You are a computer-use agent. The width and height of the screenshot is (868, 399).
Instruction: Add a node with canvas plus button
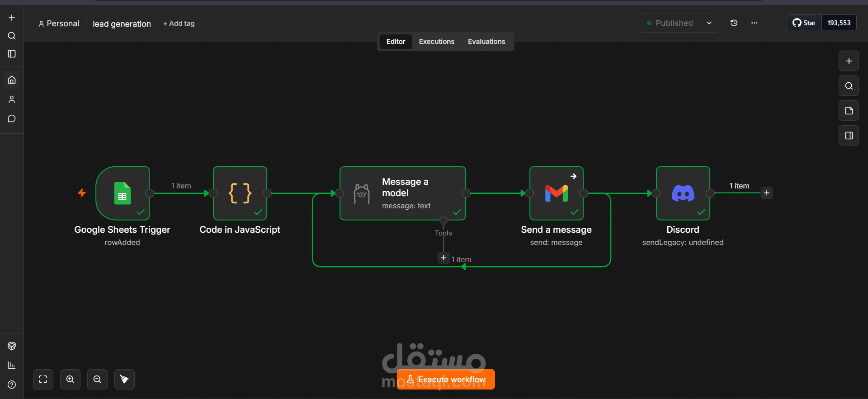tap(849, 61)
